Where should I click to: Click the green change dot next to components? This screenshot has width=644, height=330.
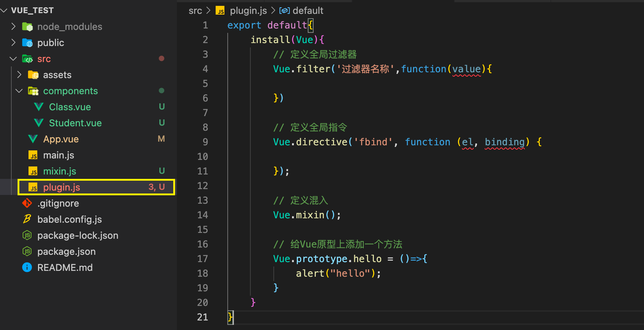[162, 91]
